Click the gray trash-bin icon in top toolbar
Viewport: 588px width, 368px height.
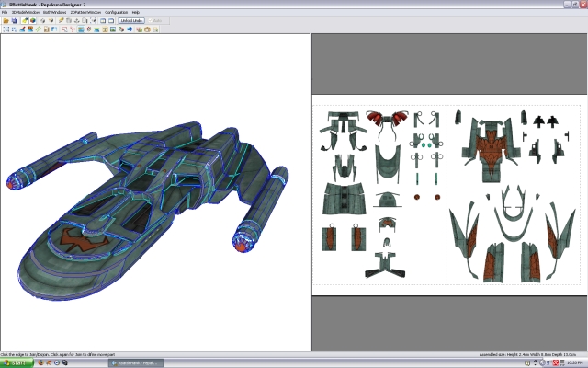pos(69,20)
